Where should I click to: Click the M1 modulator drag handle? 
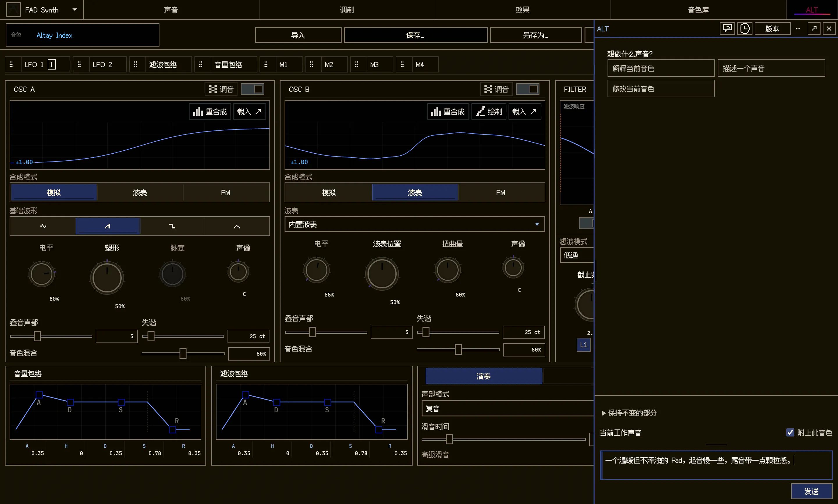[266, 65]
